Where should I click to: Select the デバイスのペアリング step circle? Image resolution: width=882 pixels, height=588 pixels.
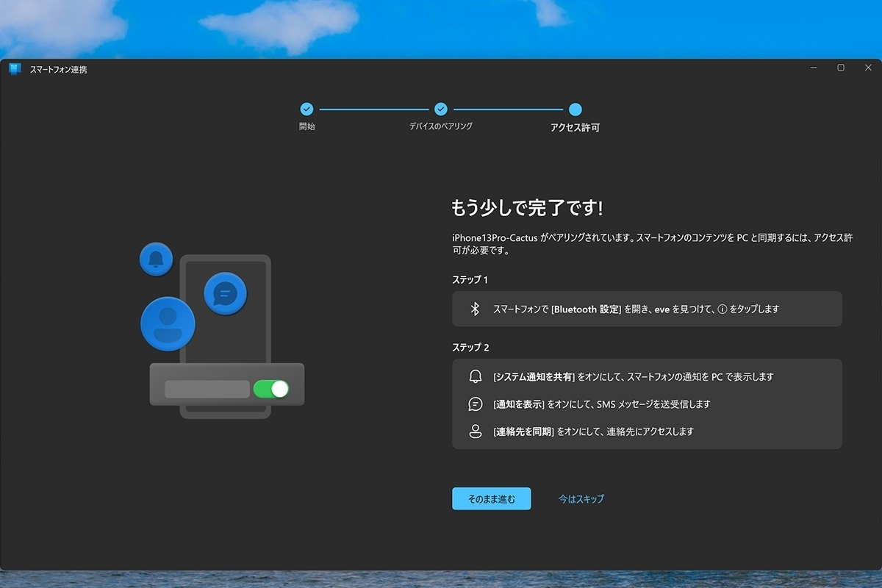(441, 110)
